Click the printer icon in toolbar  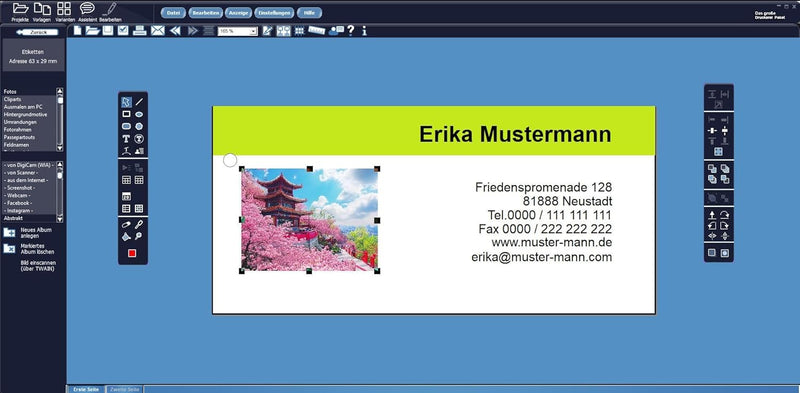click(139, 31)
